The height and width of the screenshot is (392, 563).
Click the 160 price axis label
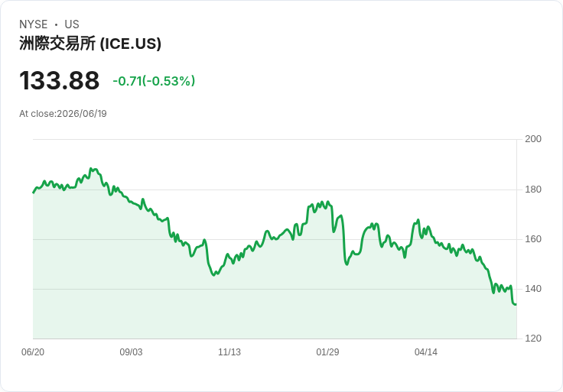[x=533, y=239]
